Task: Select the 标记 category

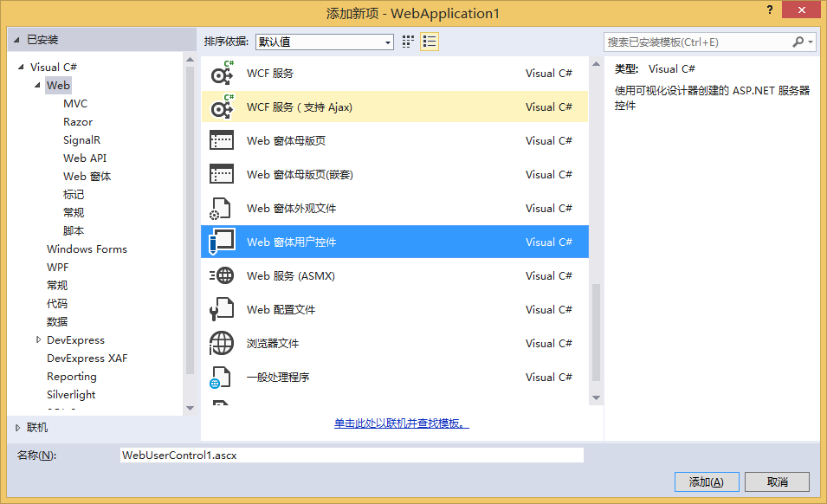Action: click(x=74, y=195)
